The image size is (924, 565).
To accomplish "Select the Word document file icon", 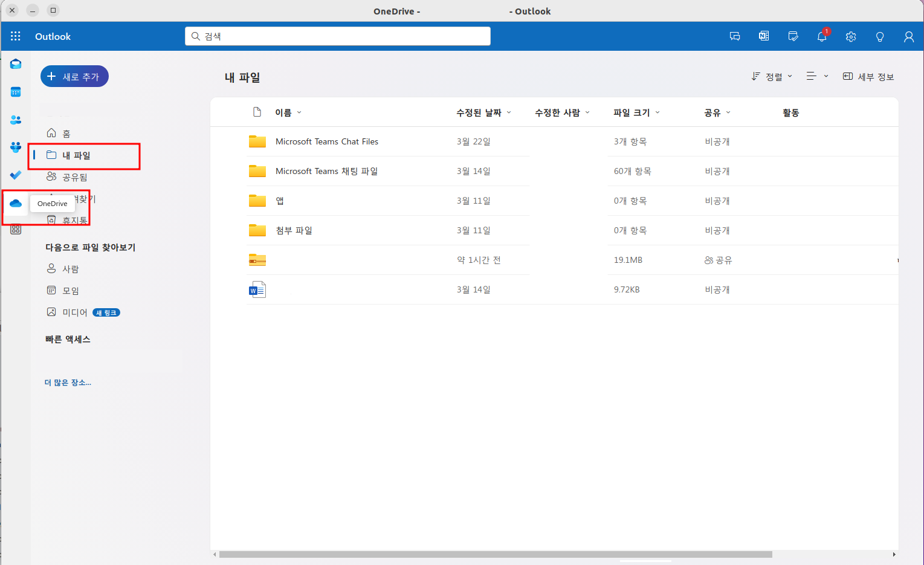I will [257, 289].
